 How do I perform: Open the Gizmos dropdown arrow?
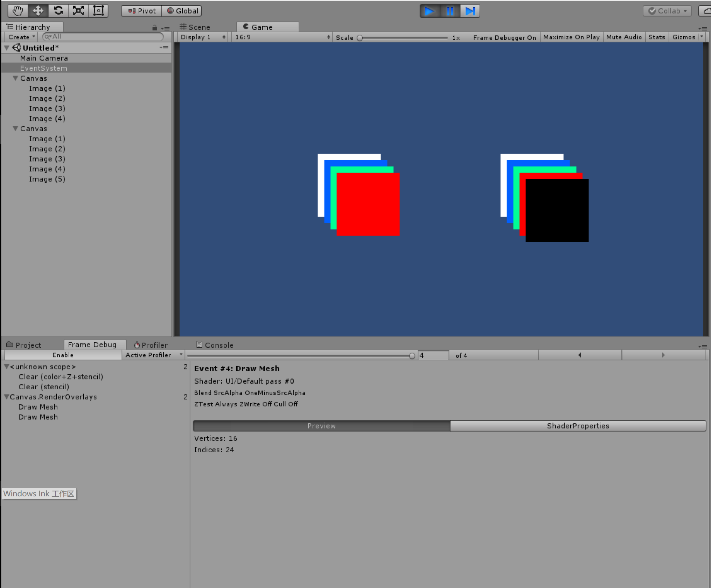click(x=702, y=37)
